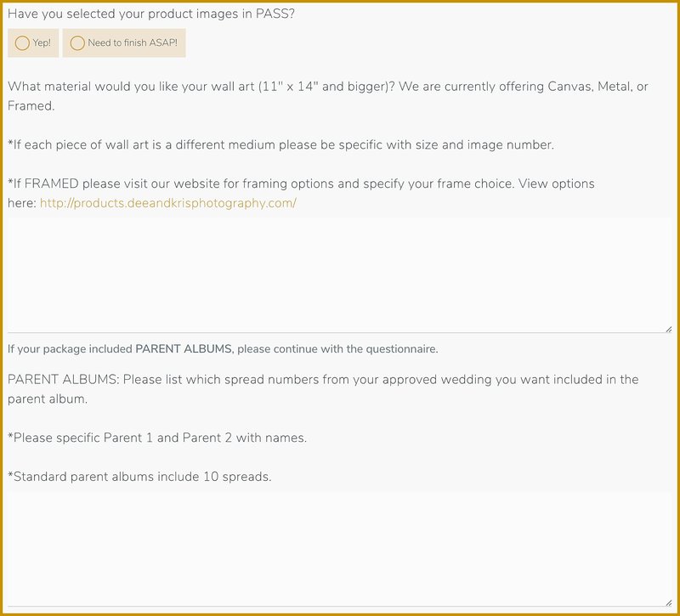Click the "Standard parent albums include 10 spreads" note
The height and width of the screenshot is (616, 680).
tap(139, 477)
